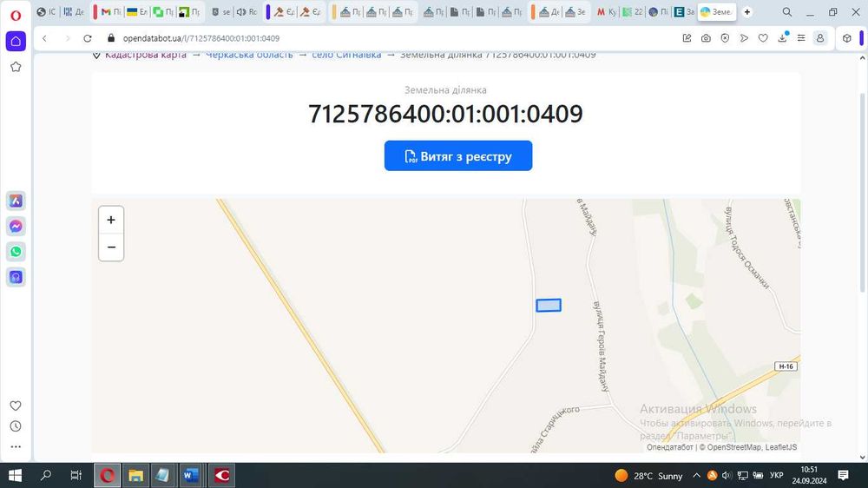
Task: Open Word from the Windows taskbar
Action: tap(190, 475)
